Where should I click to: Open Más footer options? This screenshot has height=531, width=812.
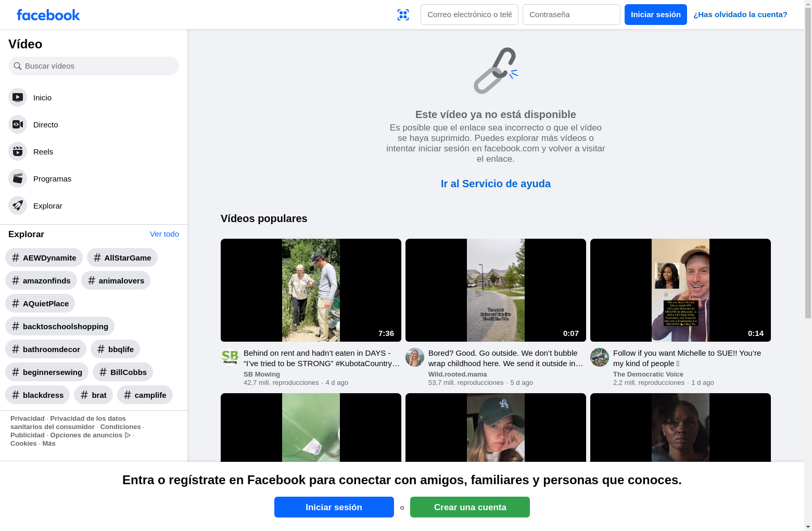click(x=49, y=444)
